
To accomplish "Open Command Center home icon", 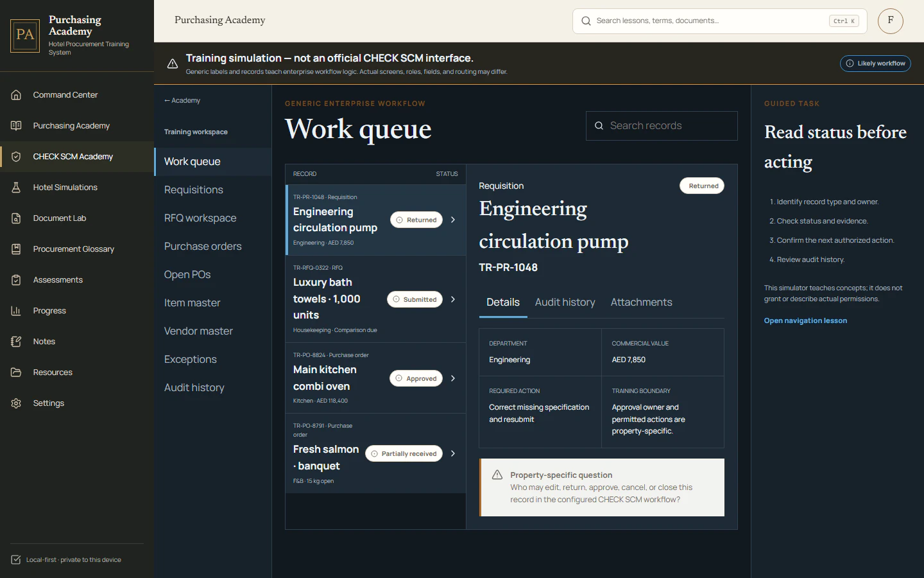I will (16, 95).
